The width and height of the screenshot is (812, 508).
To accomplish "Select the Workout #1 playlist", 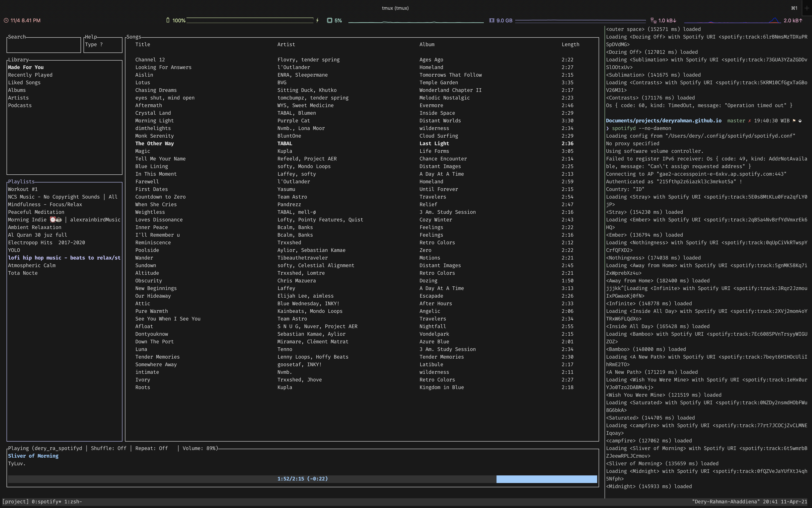I will (x=23, y=189).
